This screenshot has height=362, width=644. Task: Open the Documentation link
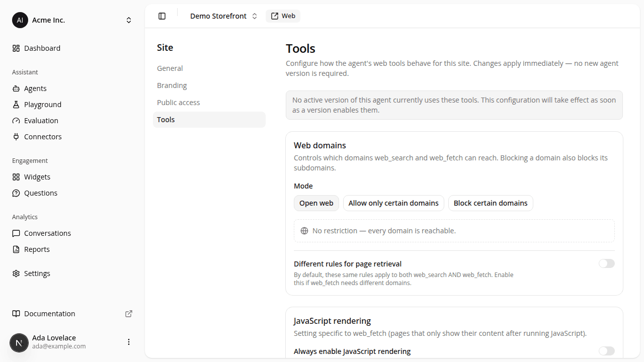tap(72, 314)
